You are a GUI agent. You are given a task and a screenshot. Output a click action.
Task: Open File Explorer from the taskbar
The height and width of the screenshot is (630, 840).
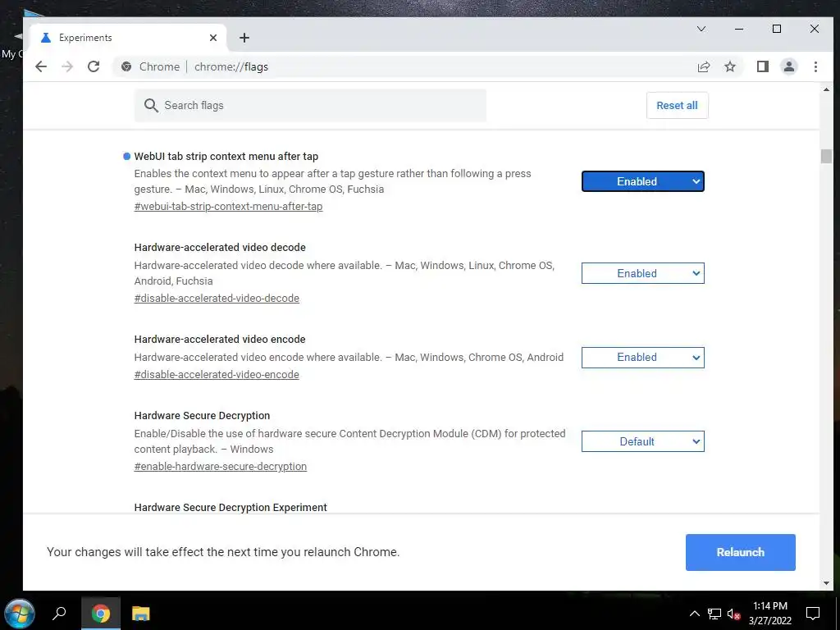pos(141,614)
